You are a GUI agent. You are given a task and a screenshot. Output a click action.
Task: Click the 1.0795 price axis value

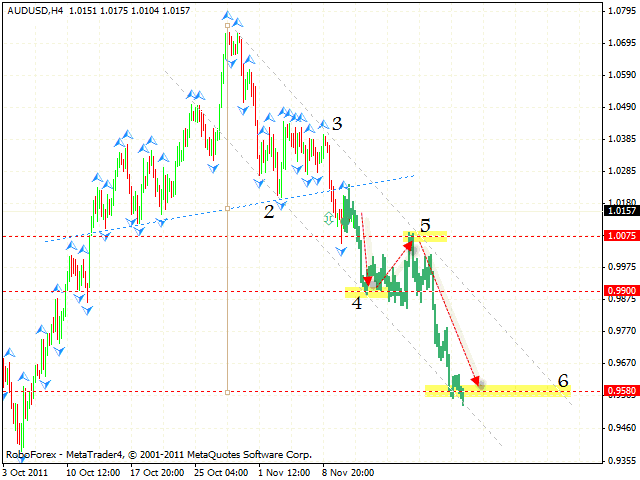[x=622, y=11]
